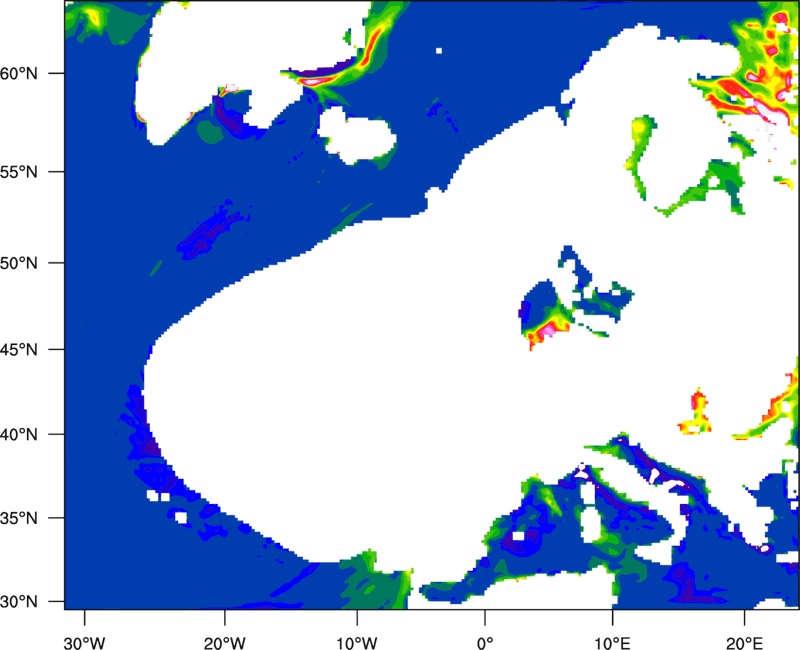Viewport: 800px width, 650px height.
Task: Click the 20°E longitude label
Action: (744, 643)
